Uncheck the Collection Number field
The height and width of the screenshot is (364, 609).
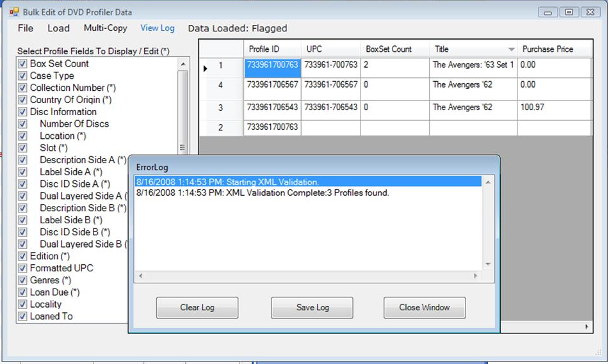pyautogui.click(x=22, y=88)
